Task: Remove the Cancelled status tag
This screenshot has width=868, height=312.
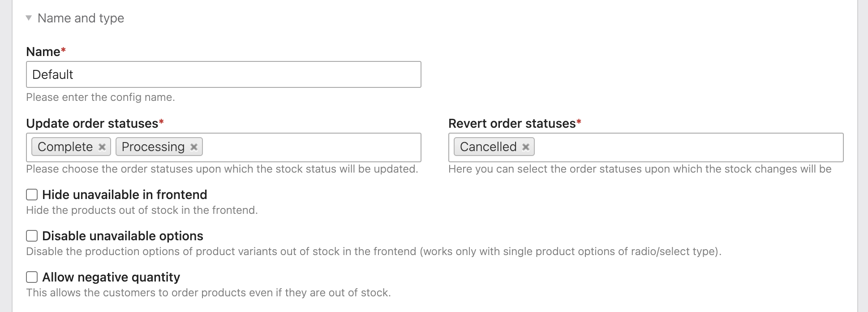Action: tap(526, 147)
